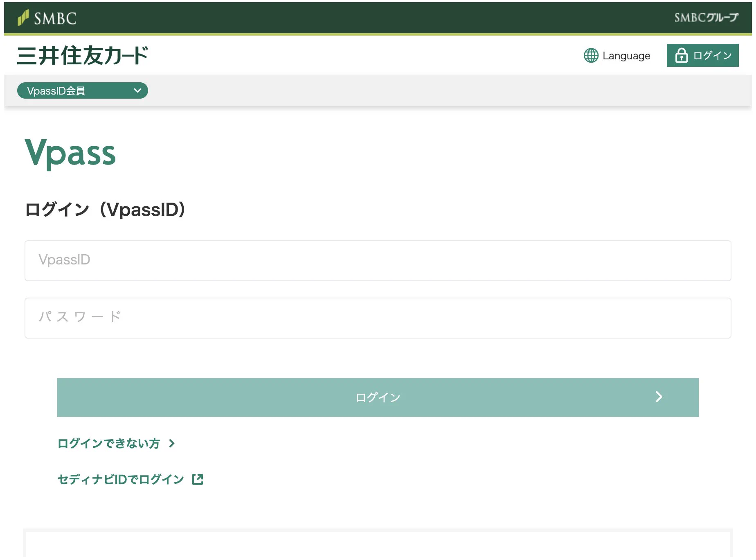Click the SMBC logo in the header
Image resolution: width=756 pixels, height=560 pixels.
coord(47,18)
